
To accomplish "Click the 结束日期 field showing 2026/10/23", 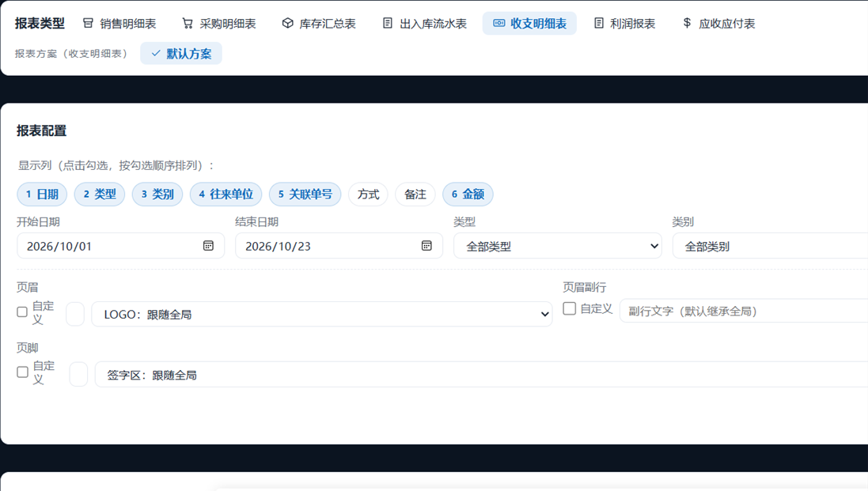I will point(339,246).
